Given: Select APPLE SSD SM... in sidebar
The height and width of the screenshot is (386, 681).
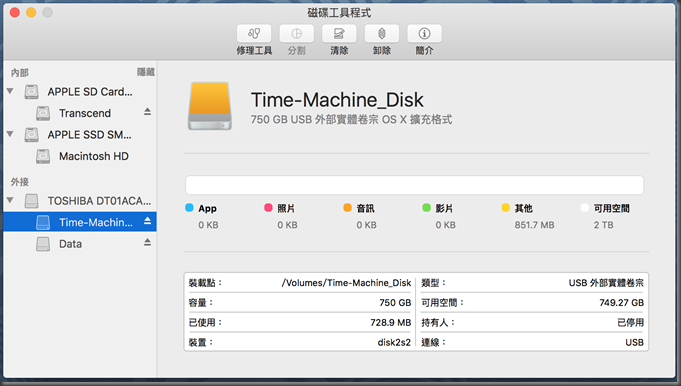Looking at the screenshot, I should 89,135.
